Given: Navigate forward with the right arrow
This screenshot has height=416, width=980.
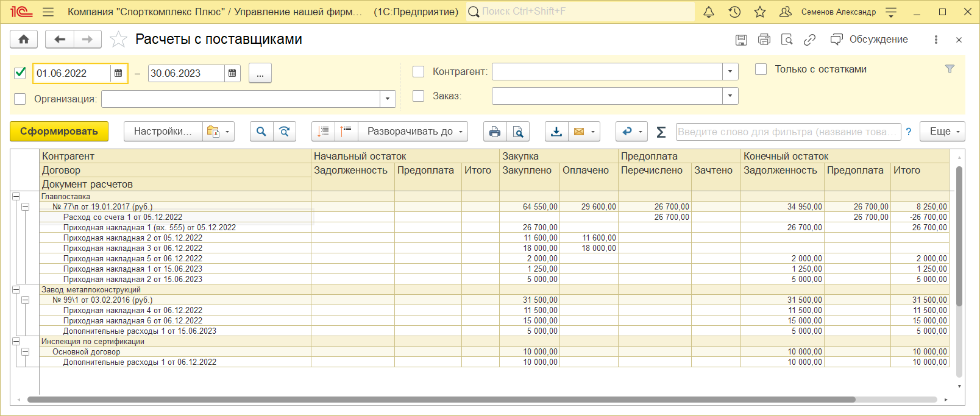Looking at the screenshot, I should (87, 39).
